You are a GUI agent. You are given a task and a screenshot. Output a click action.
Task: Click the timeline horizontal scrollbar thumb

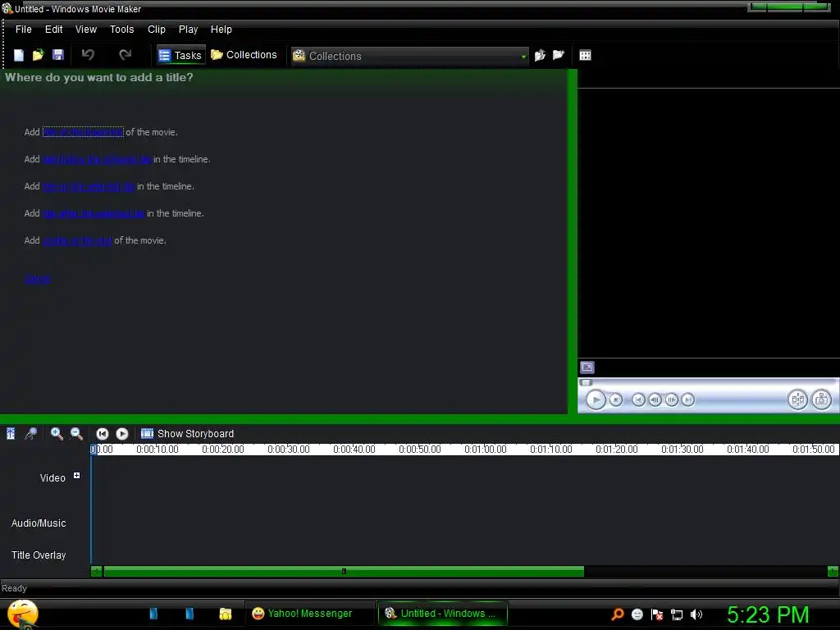pos(344,572)
